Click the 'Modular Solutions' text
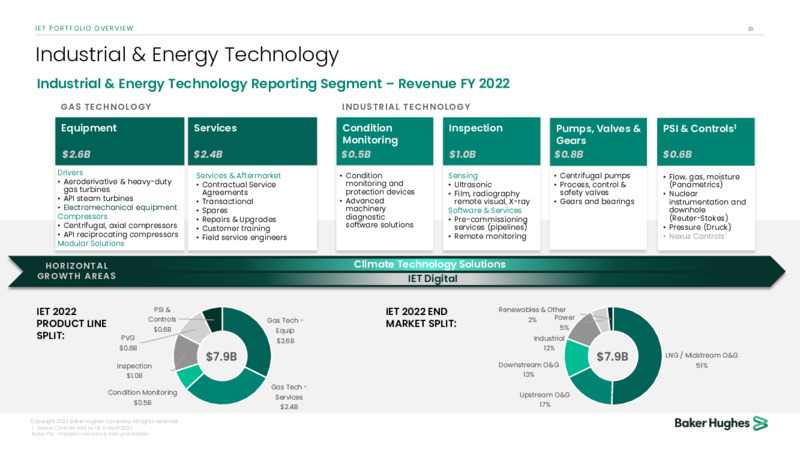The image size is (800, 450). click(91, 243)
